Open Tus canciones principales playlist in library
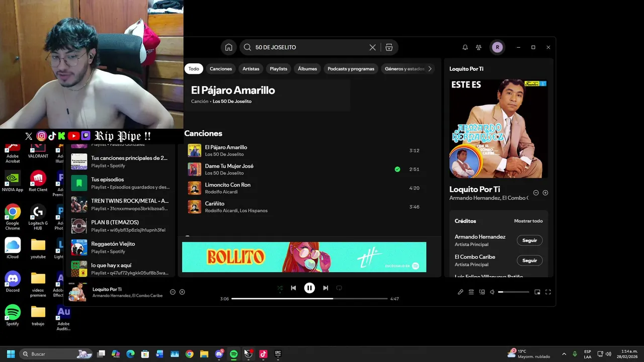644x362 pixels. click(x=120, y=161)
